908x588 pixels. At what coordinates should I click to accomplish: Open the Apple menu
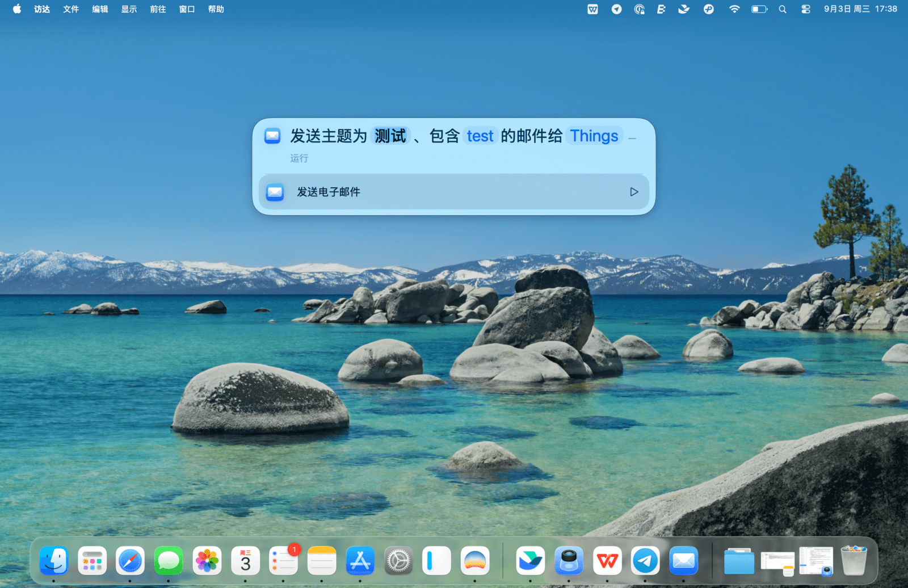[17, 9]
